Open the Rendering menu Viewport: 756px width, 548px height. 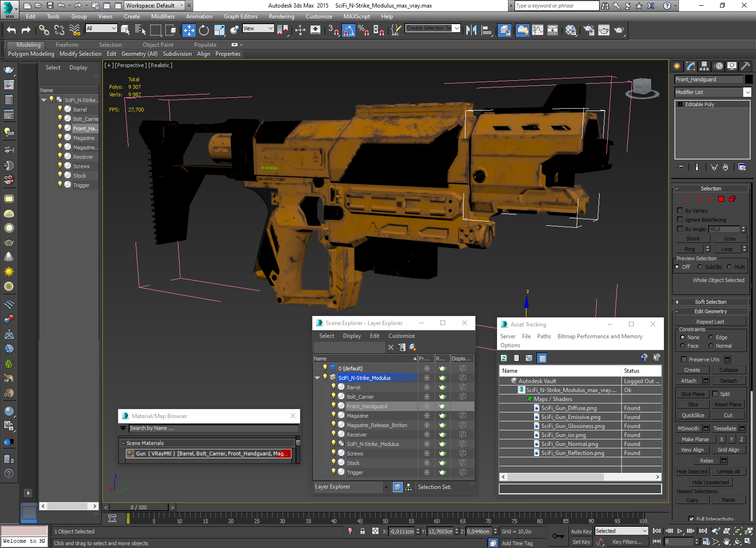click(x=281, y=17)
